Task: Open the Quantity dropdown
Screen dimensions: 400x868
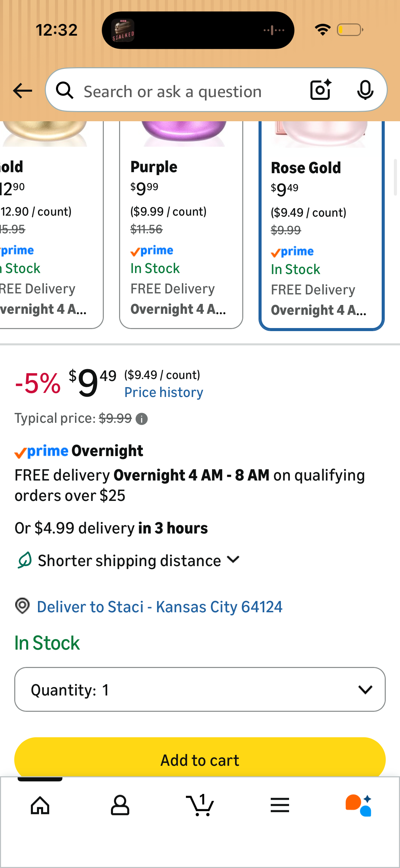Action: pos(200,689)
